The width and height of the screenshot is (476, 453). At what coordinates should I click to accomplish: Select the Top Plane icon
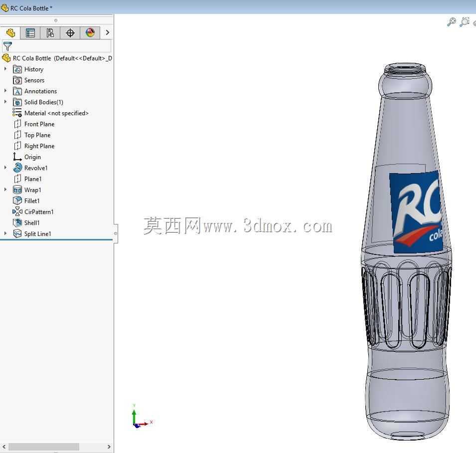click(x=17, y=135)
